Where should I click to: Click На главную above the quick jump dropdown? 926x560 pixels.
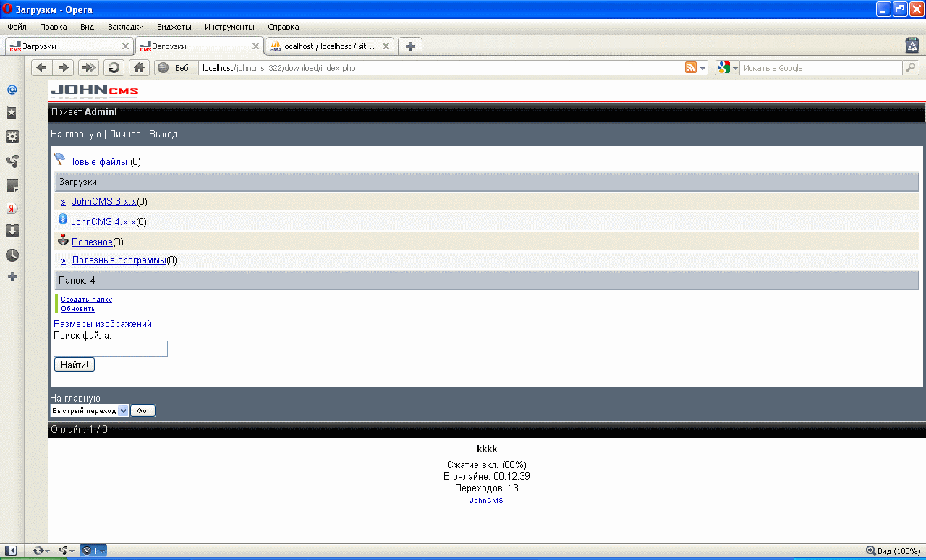75,398
